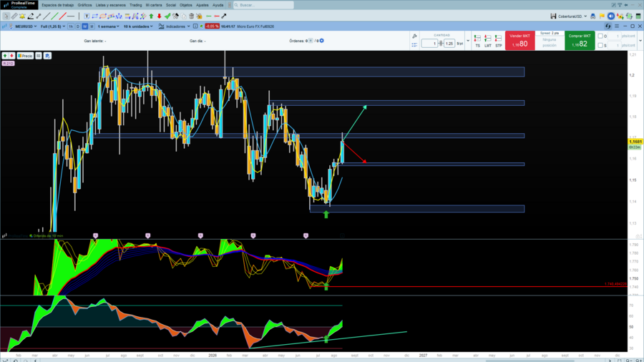Select the black diagonal arrow tool
Viewport: 644px width, 362px height.
[224, 16]
